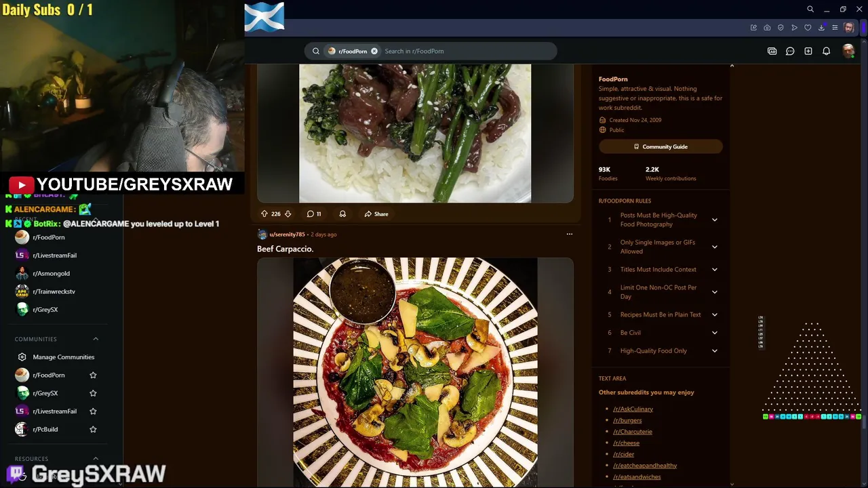Share the broccoli beef post
Image resolution: width=868 pixels, height=488 pixels.
pos(376,213)
